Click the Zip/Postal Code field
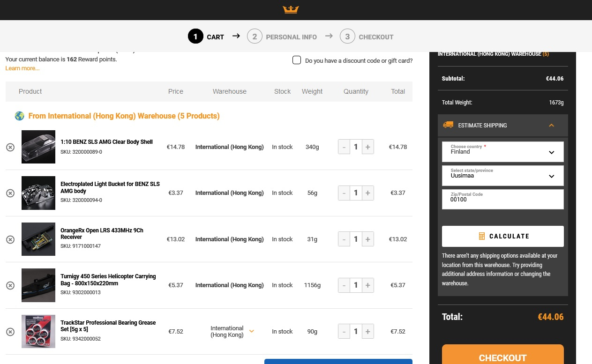 click(502, 200)
